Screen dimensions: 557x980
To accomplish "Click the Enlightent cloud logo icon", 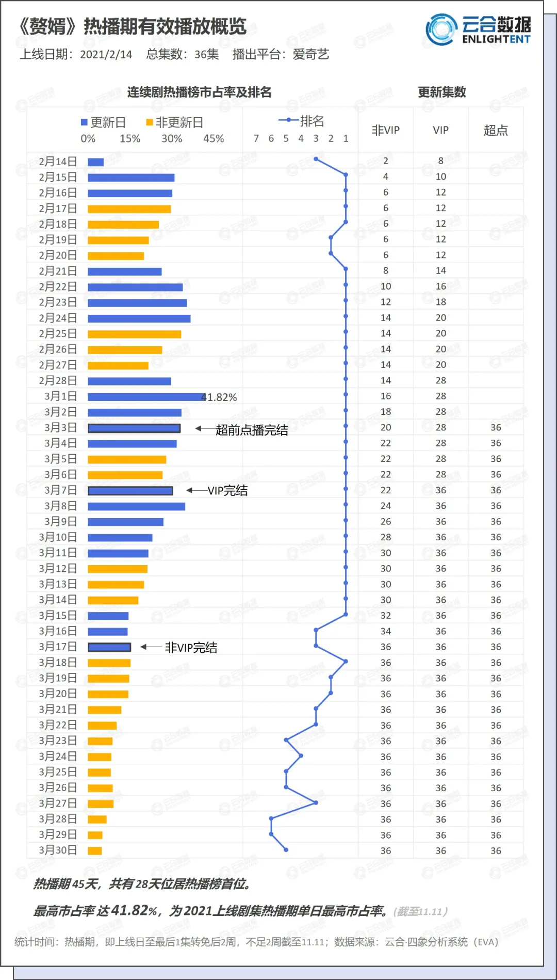I will [442, 29].
